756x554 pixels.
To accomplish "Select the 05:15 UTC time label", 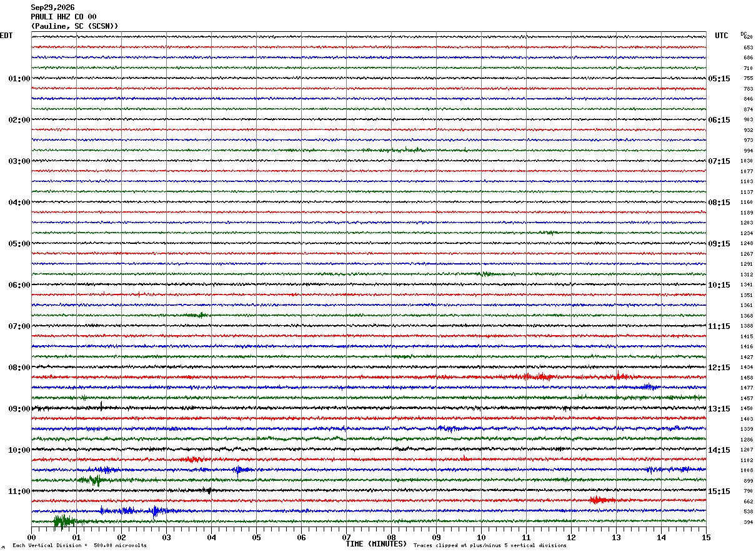I will coord(719,79).
